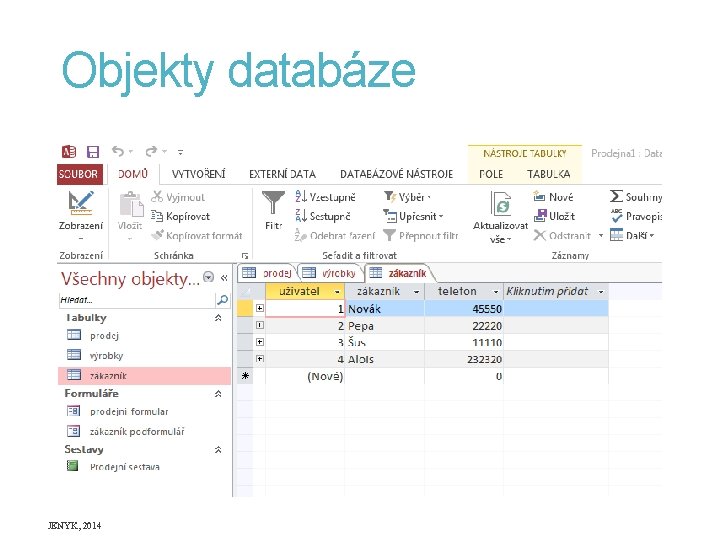Open the uživatel column dropdown

coord(338,292)
